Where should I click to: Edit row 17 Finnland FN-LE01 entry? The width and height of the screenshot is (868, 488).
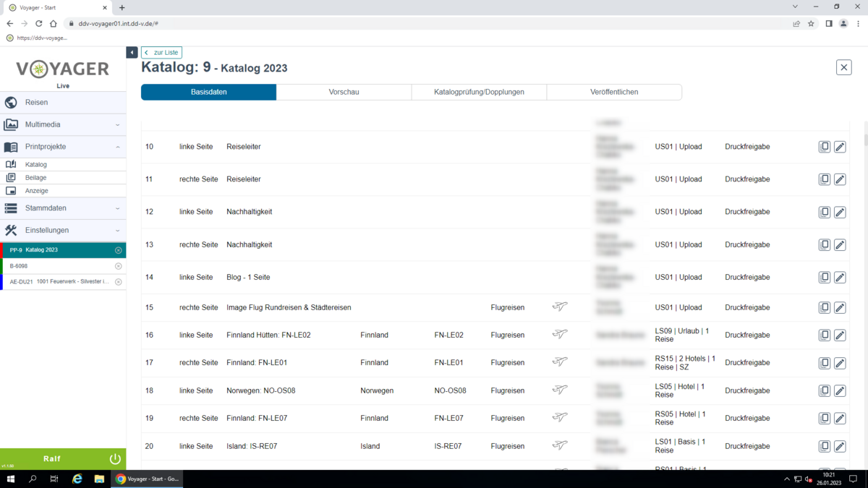[840, 363]
